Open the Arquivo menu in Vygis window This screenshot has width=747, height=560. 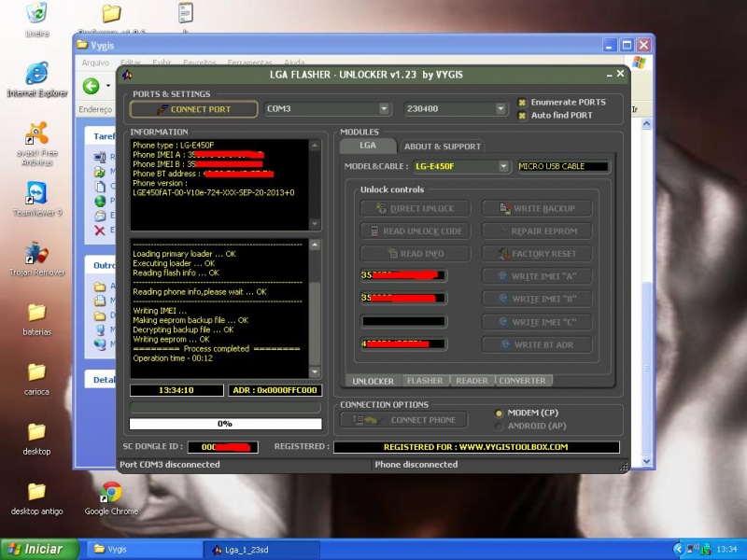point(95,63)
